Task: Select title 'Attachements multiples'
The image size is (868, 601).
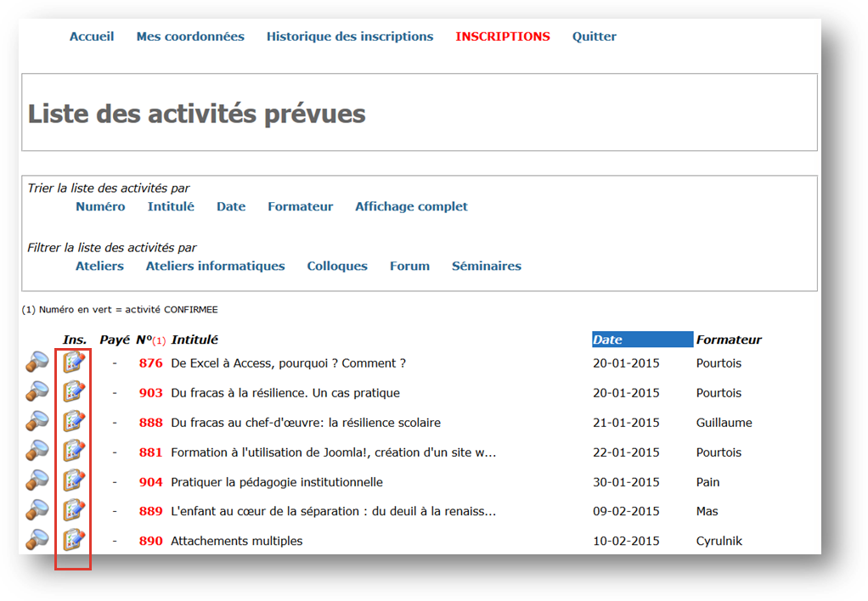Action: click(236, 541)
